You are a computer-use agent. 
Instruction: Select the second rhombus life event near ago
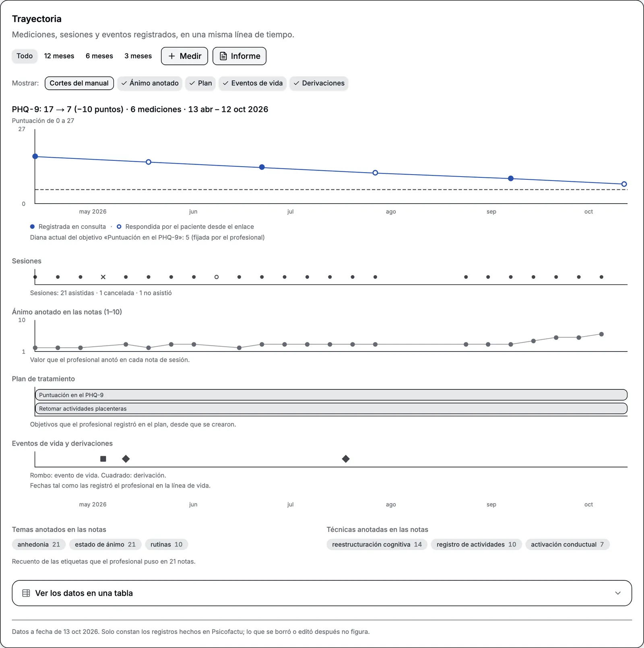tap(346, 459)
